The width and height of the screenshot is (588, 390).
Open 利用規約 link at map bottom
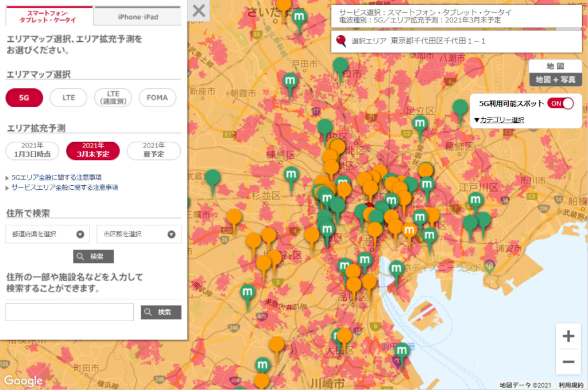(571, 385)
